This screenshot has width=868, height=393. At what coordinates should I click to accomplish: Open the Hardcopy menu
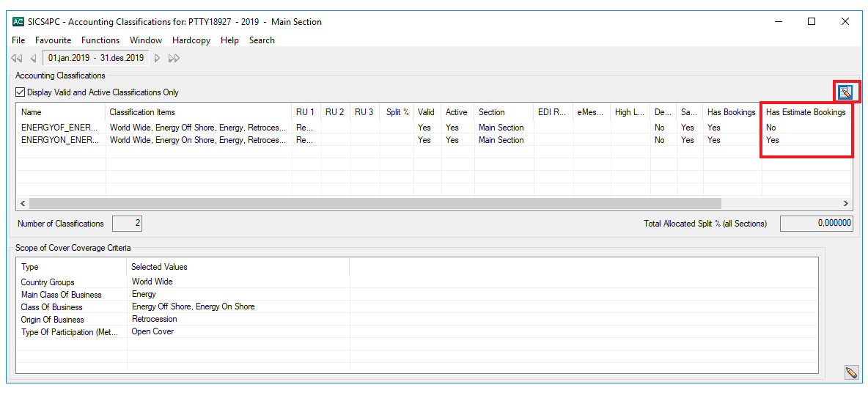[191, 40]
